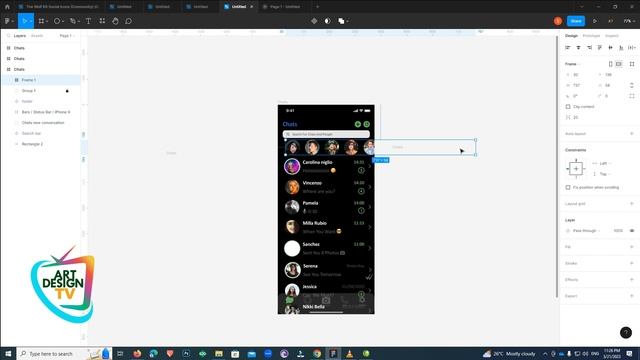Click the Align horizontal centers icon

578,48
